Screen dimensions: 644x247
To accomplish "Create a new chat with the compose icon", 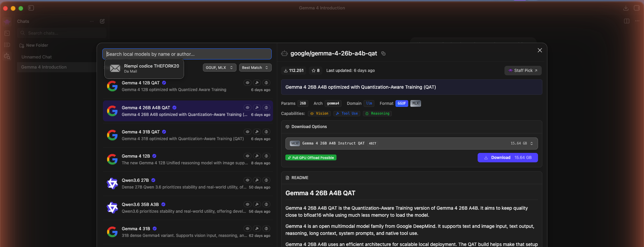I will pos(102,21).
